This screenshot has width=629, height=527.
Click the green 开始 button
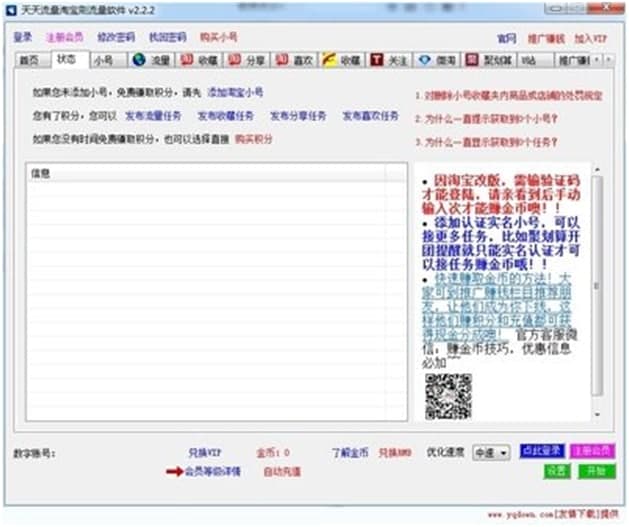pyautogui.click(x=597, y=471)
